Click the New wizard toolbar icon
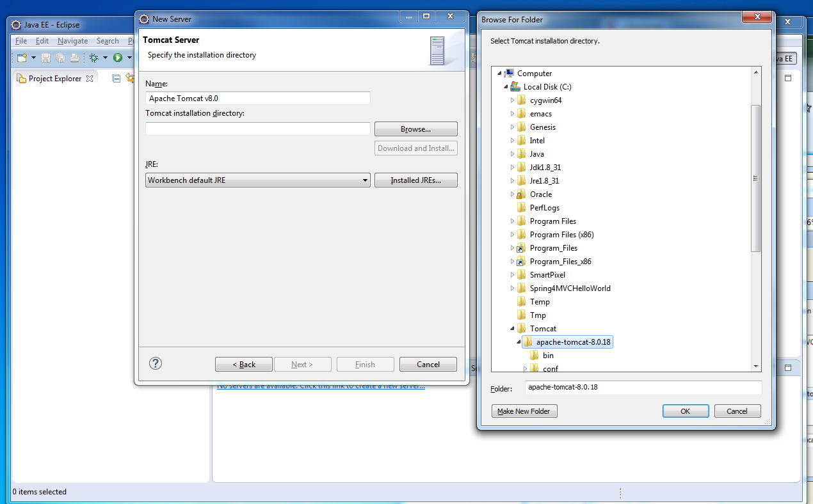This screenshot has width=813, height=504. pos(22,58)
